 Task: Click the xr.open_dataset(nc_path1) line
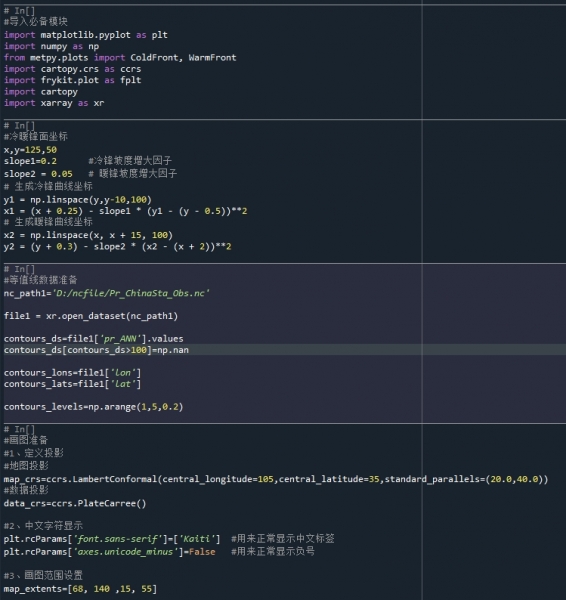point(91,316)
